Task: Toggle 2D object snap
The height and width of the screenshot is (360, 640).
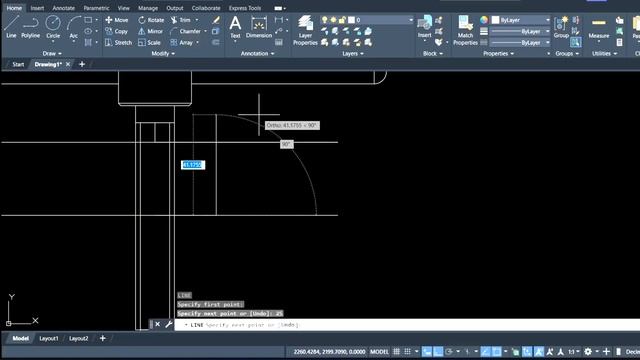Action: coord(497,351)
